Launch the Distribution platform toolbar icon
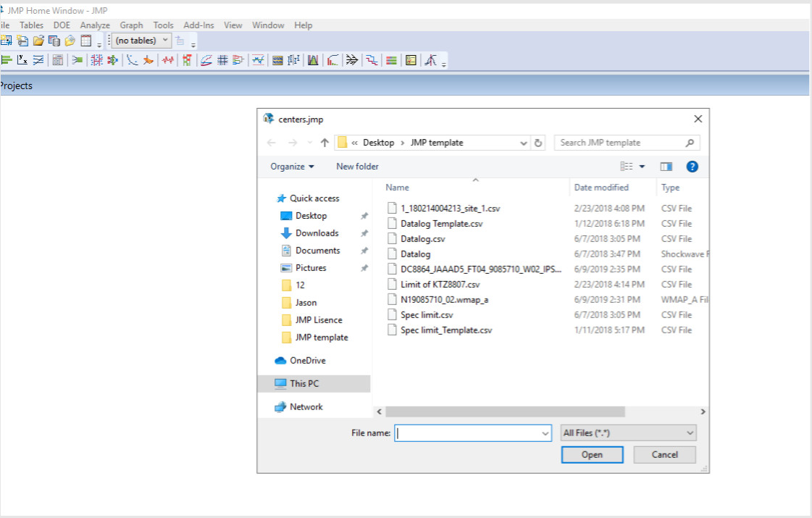This screenshot has width=812, height=518. coord(8,60)
